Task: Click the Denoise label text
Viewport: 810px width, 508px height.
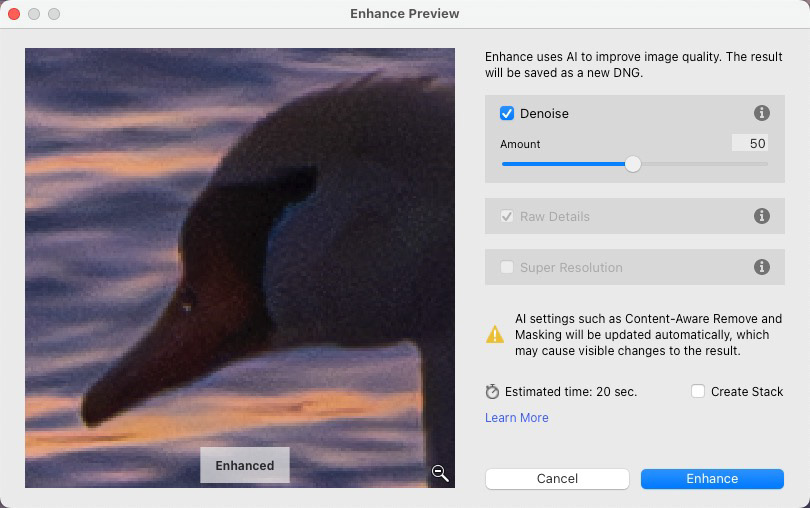Action: tap(544, 114)
